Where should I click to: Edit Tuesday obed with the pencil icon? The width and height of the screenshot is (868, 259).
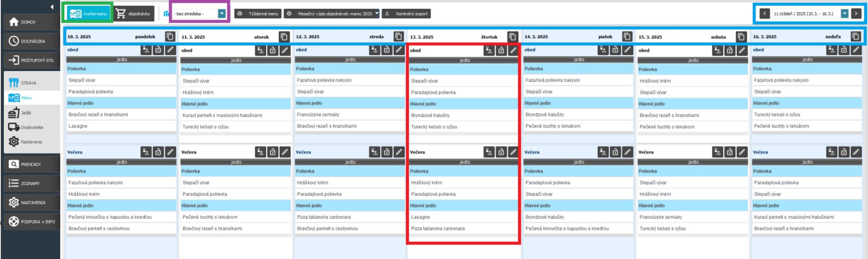tap(285, 50)
